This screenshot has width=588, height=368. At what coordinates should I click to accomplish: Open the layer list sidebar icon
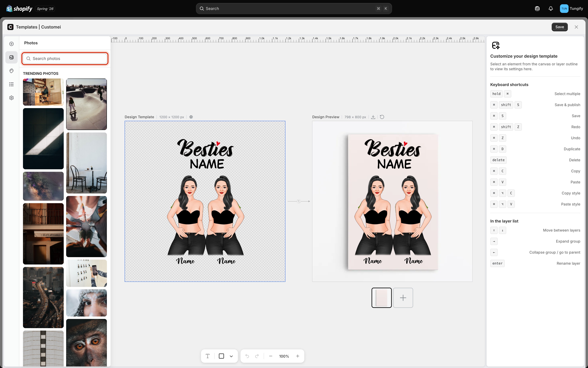tap(11, 84)
